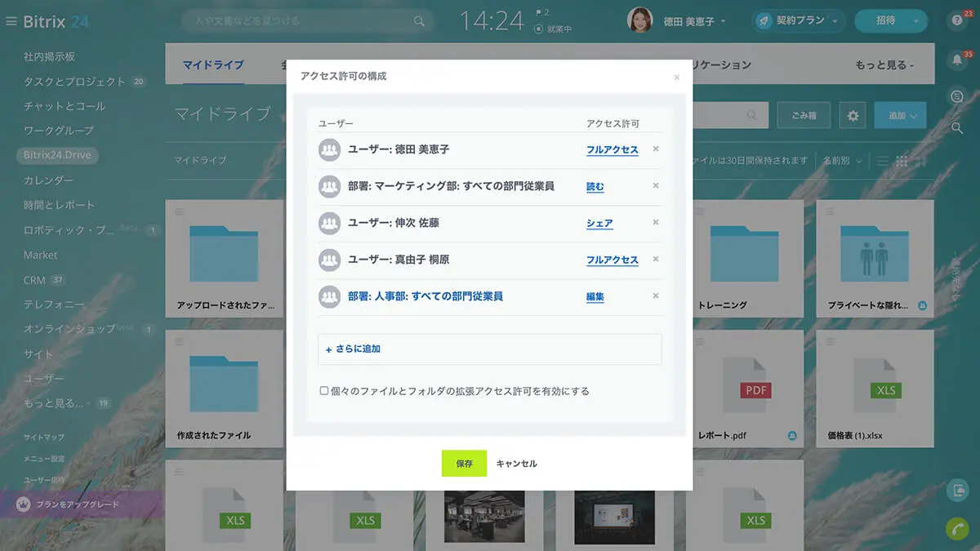Change 編集 permission for 人事部
This screenshot has width=980, height=551.
595,297
